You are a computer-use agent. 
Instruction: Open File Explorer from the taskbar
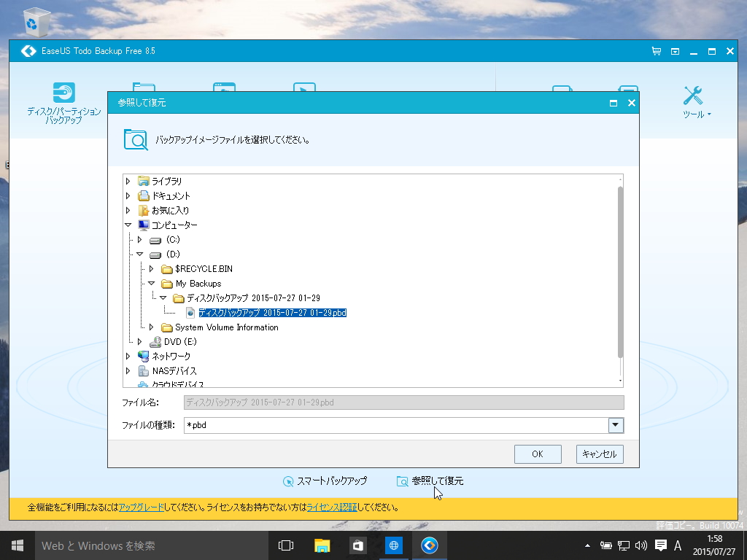(x=321, y=545)
